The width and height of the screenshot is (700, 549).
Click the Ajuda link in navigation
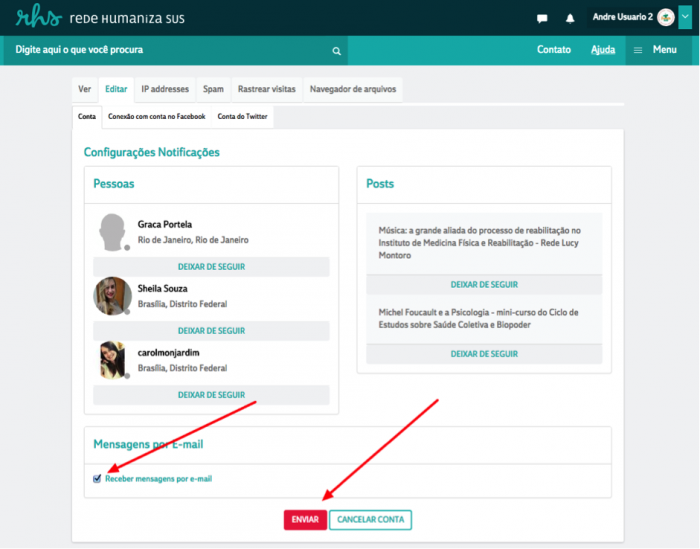pyautogui.click(x=603, y=50)
